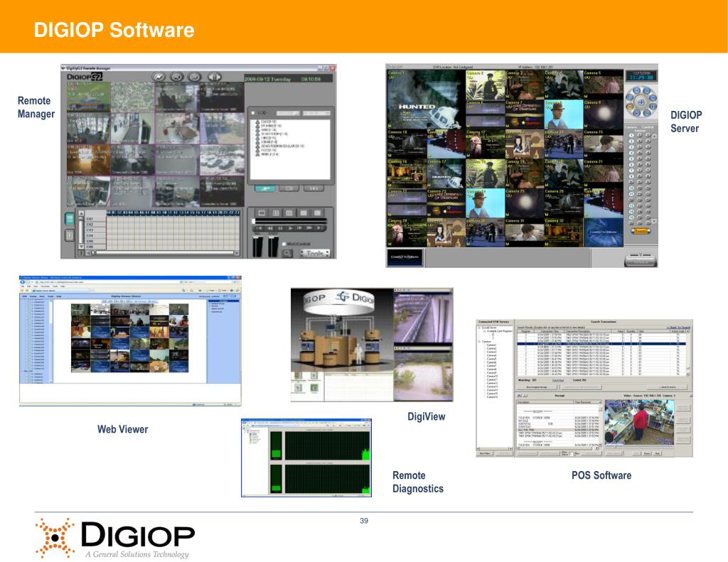Click the Show Complete Receipt button in POS Software
Viewport: 728px width, 562px height.
pyautogui.click(x=537, y=387)
